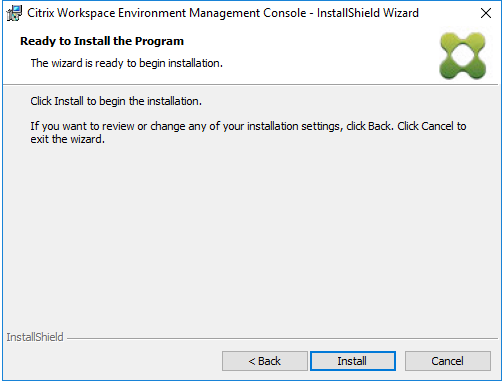Click 'InstallShield Wizard' in the title bar
The image size is (504, 381).
pos(368,13)
